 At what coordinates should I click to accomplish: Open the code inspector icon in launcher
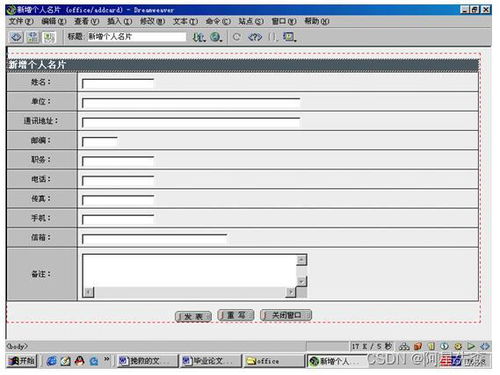(x=485, y=347)
